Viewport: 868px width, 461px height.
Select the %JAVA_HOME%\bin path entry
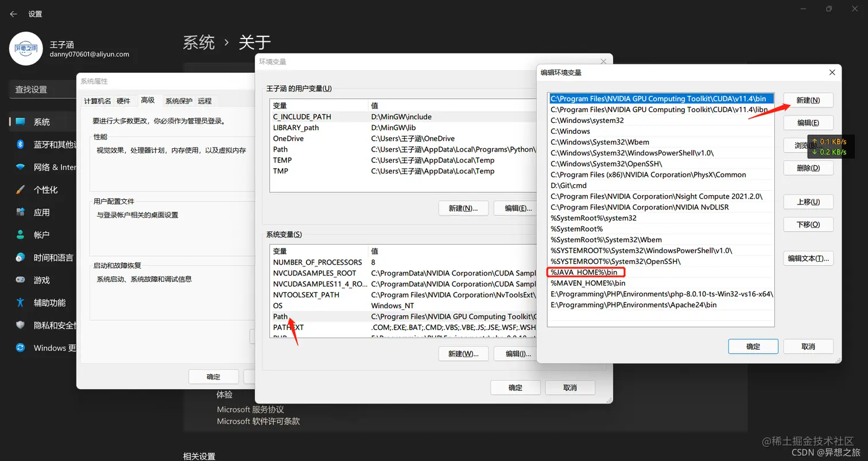coord(661,272)
